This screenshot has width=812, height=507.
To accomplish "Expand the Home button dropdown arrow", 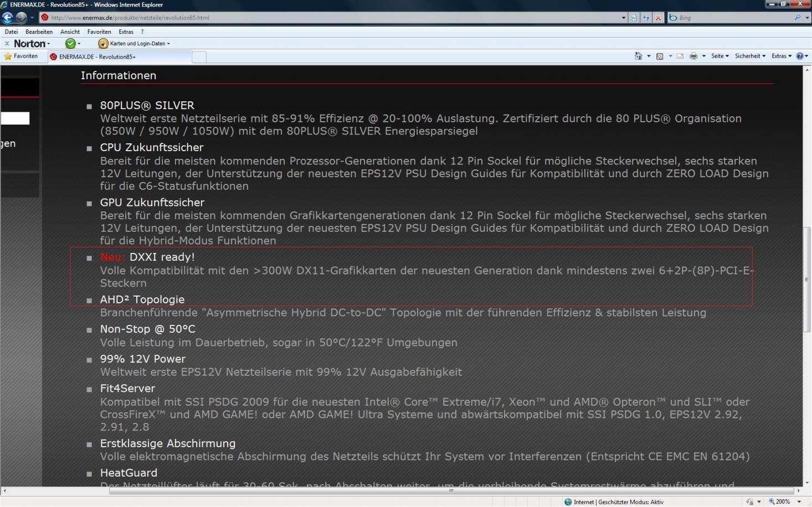I will point(649,56).
